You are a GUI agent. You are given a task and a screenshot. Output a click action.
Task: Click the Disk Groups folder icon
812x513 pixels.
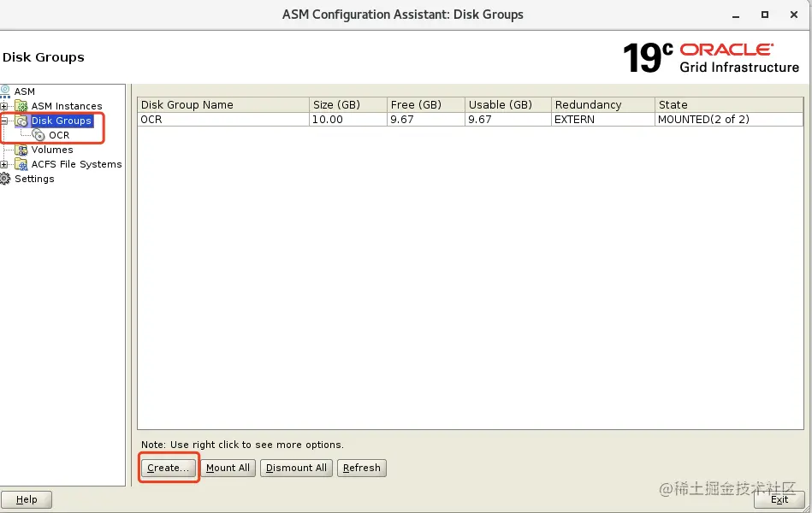coord(21,121)
